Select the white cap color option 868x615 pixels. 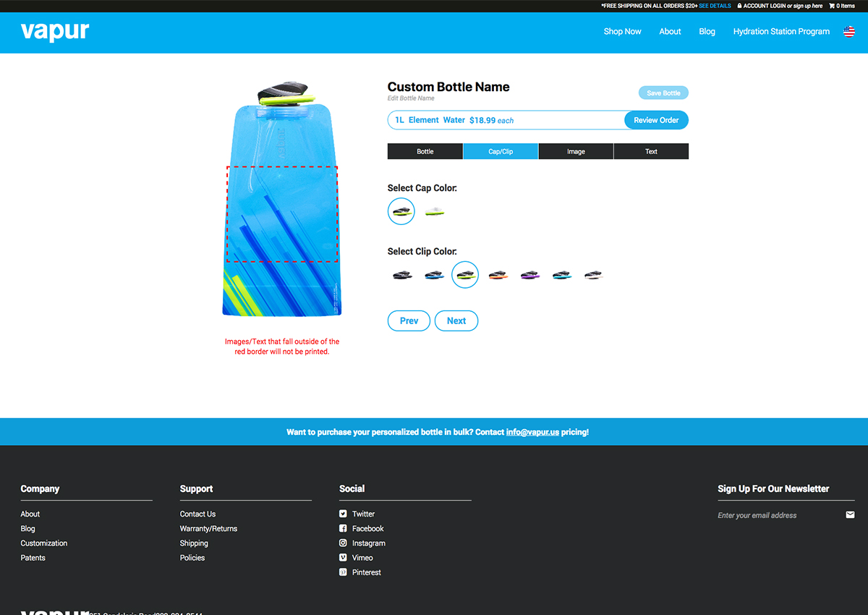434,211
